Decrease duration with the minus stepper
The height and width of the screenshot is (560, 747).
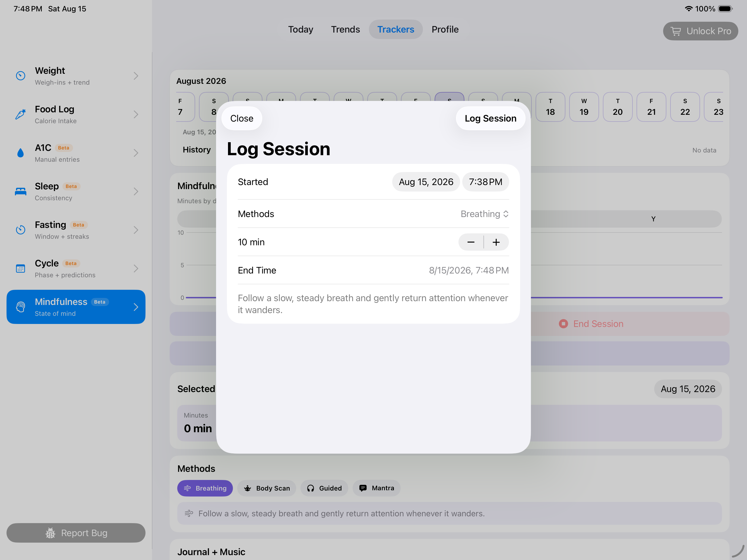471,242
